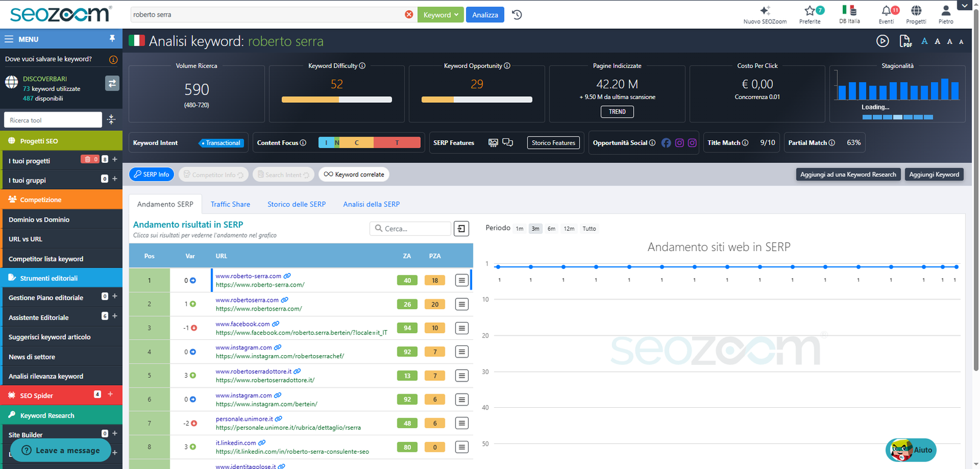Click the Facebook social opportunity icon
The image size is (980, 469).
pyautogui.click(x=666, y=143)
